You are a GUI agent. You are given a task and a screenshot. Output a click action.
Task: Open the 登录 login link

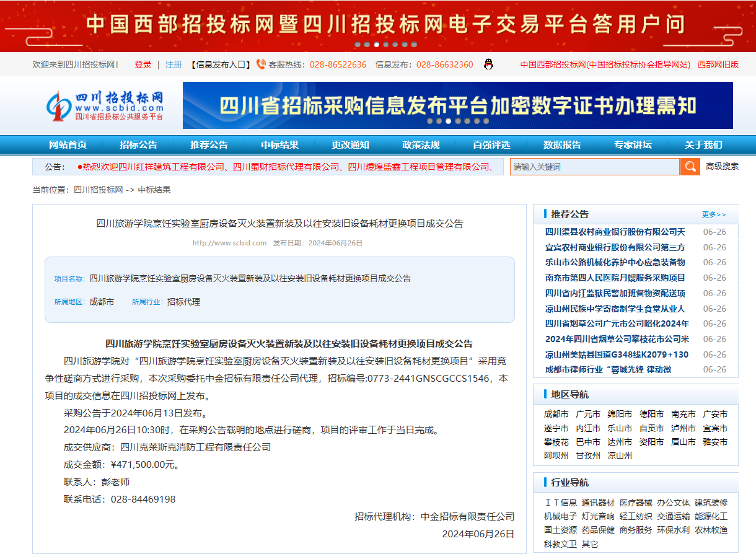tap(143, 64)
